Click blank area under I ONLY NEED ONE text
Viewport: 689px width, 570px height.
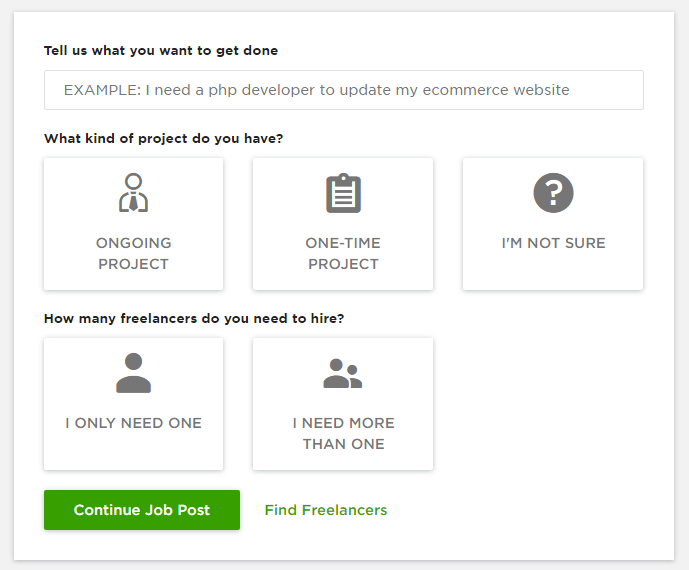(x=134, y=449)
